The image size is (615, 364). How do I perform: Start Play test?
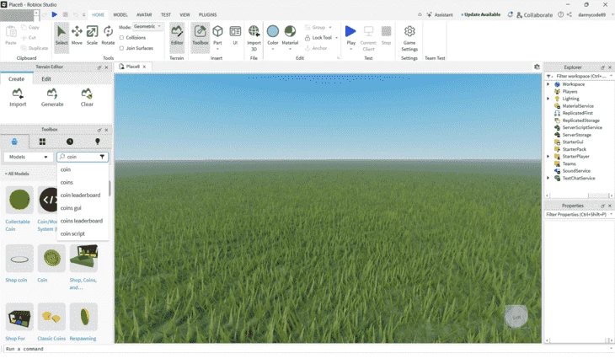coord(350,35)
